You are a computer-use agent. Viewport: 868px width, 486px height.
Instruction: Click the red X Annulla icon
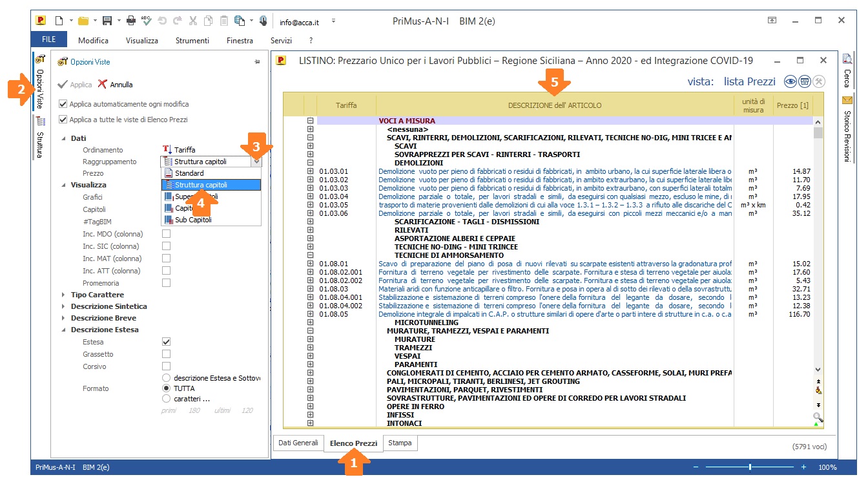tap(102, 84)
